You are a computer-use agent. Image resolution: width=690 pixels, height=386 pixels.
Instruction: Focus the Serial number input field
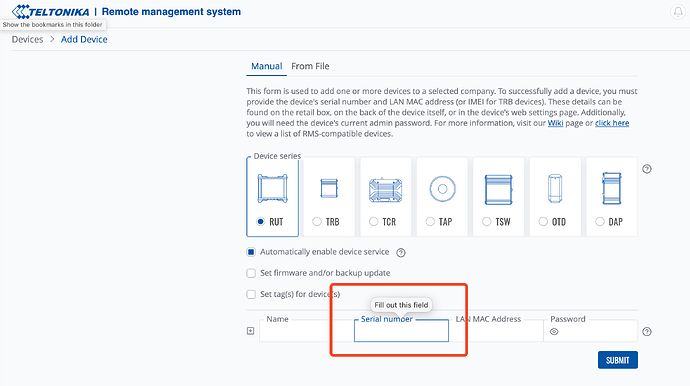tap(401, 331)
